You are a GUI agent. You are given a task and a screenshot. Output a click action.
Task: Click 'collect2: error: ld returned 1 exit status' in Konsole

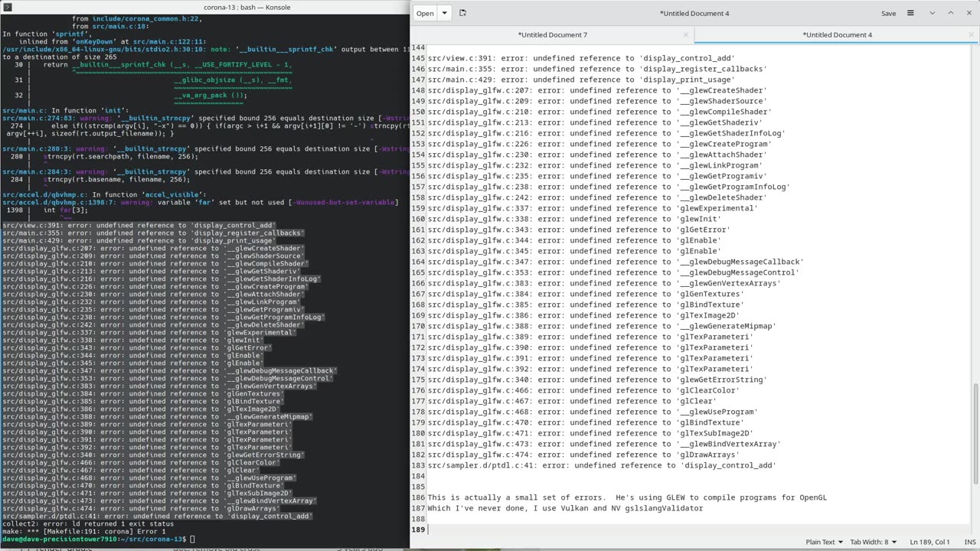point(88,524)
